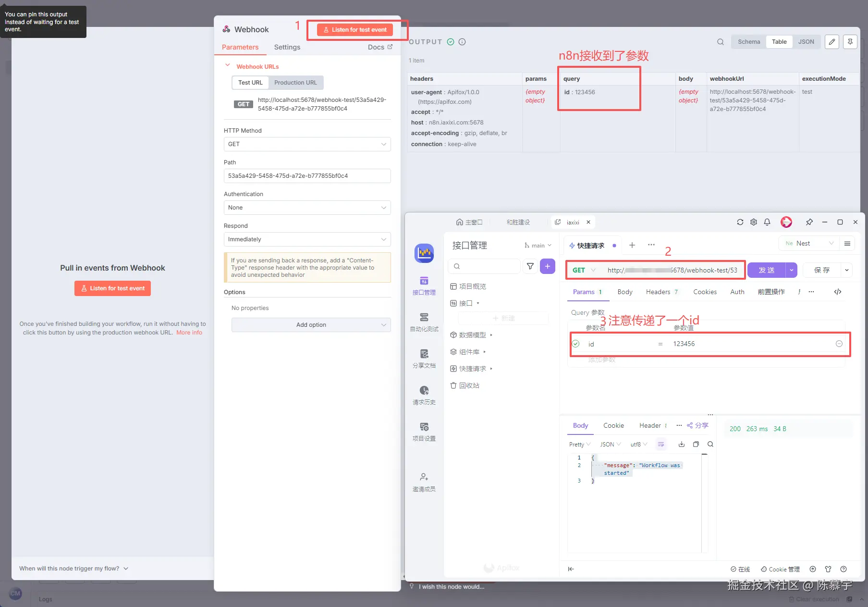Screen dimensions: 868x607
Task: Show n8n output as JSON
Action: (x=806, y=42)
